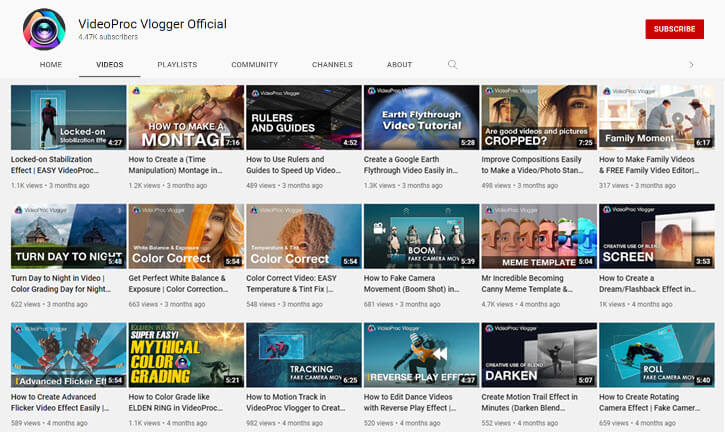Switch to the Playlists tab
This screenshot has width=725, height=432.
177,65
